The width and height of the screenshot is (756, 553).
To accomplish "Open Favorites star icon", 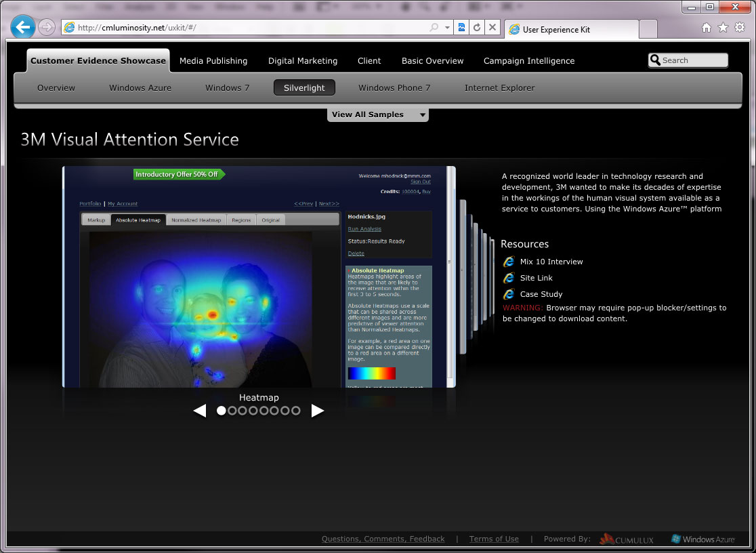I will tap(723, 28).
